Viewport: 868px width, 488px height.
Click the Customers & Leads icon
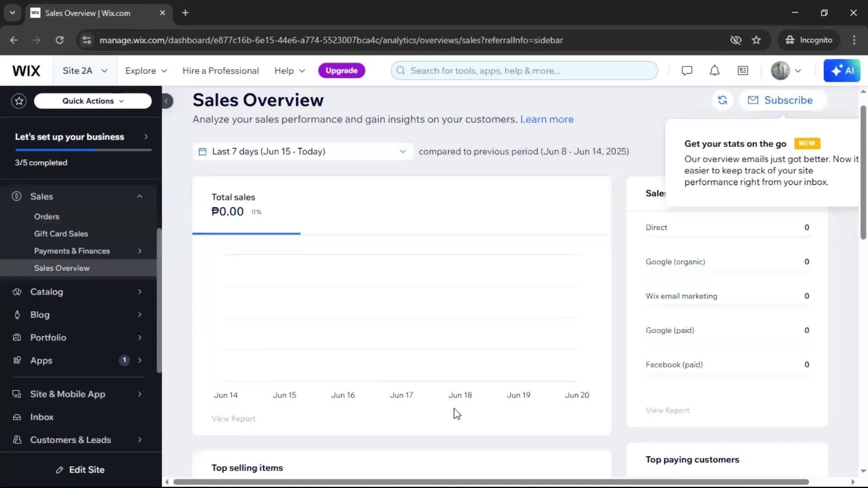click(17, 440)
